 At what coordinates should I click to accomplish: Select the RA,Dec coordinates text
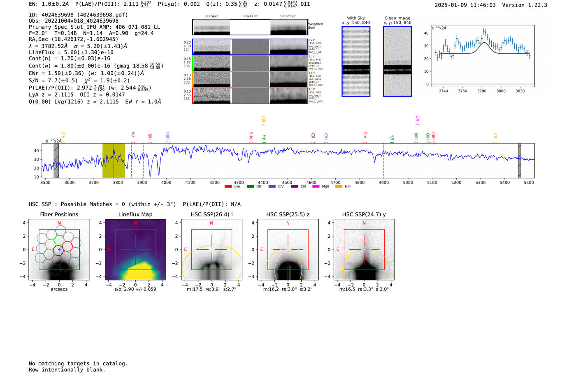point(74,39)
